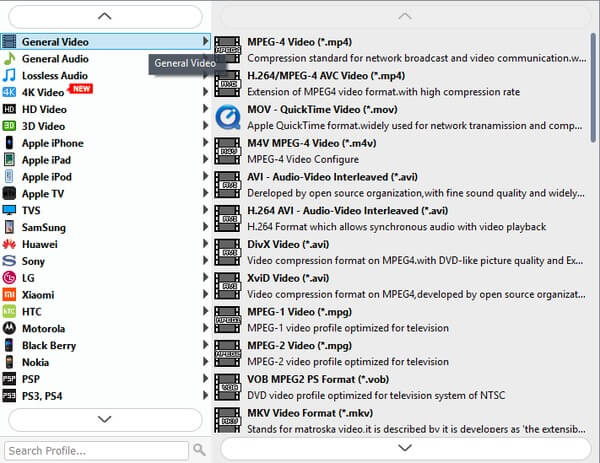Viewport: 600px width, 463px height.
Task: Click the Black Berry phone icon
Action: (x=9, y=345)
